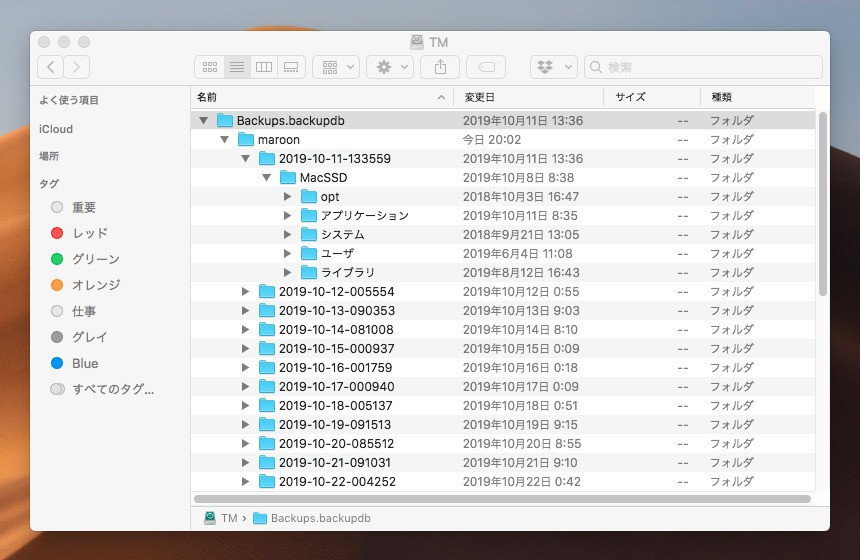This screenshot has width=860, height=560.
Task: Click TM in the path bar
Action: click(229, 518)
